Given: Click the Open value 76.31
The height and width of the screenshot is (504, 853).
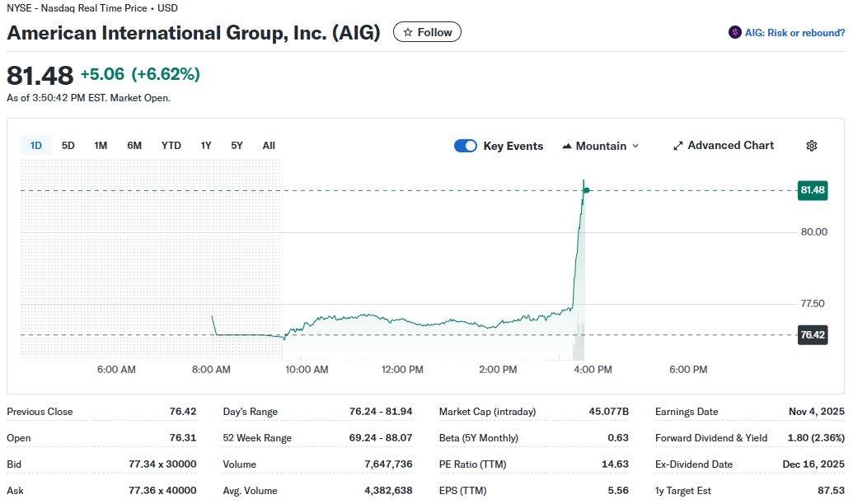Looking at the screenshot, I should pyautogui.click(x=183, y=437).
